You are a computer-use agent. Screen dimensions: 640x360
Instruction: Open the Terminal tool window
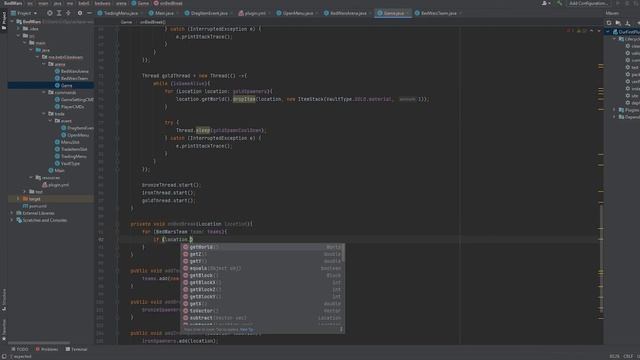tap(76, 349)
